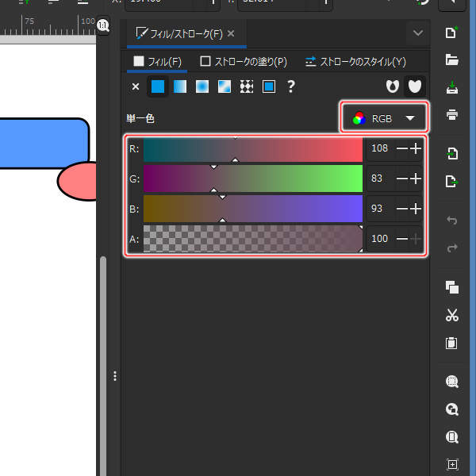
Task: Click the cut scissors icon
Action: click(x=452, y=316)
